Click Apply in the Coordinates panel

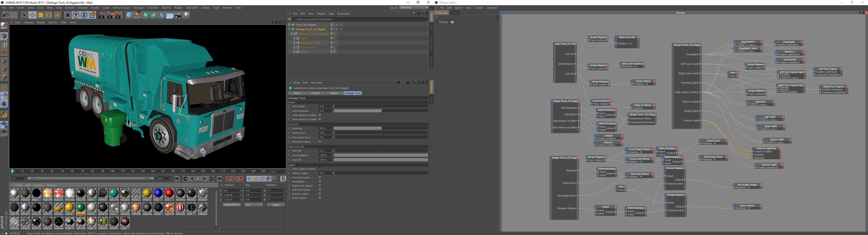coord(276,205)
